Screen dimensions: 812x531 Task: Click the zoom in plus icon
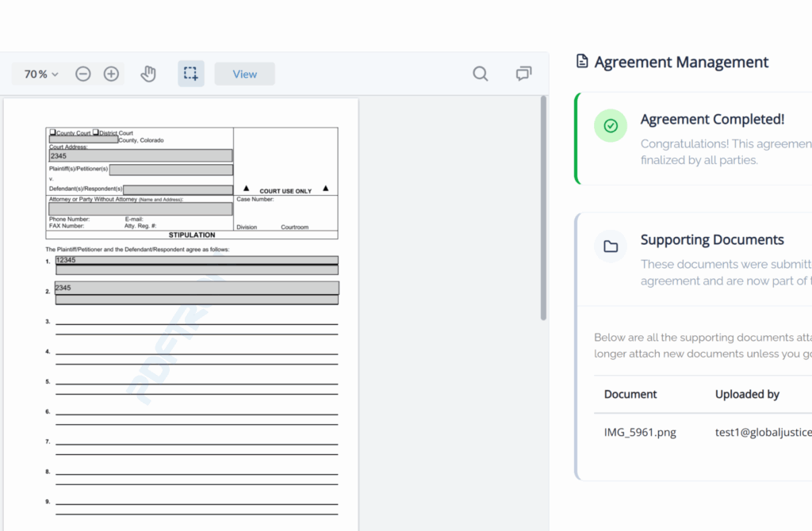click(x=111, y=74)
